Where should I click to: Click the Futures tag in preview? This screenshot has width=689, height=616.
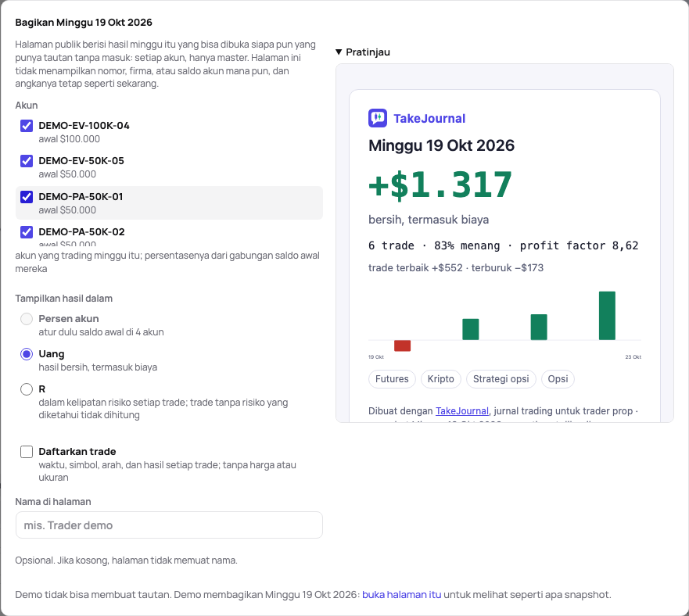pos(392,379)
